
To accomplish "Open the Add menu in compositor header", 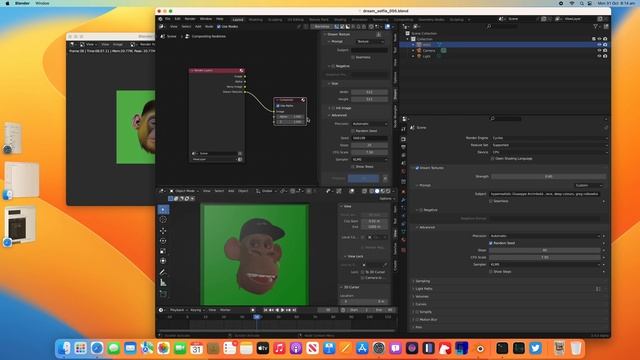I will (x=198, y=27).
